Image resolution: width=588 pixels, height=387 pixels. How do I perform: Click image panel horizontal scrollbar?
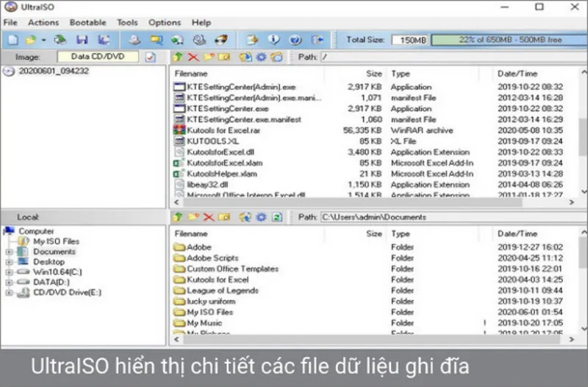click(352, 202)
